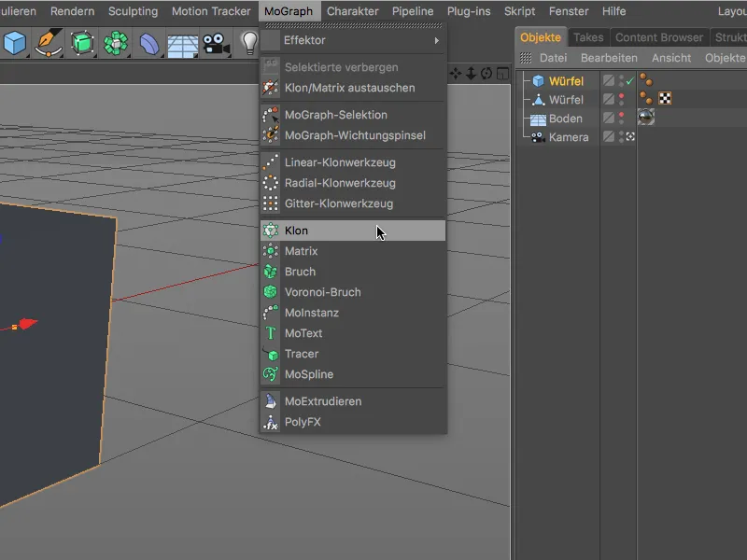Click the PolyFX icon
Screen dimensions: 747x560
[x=270, y=422]
